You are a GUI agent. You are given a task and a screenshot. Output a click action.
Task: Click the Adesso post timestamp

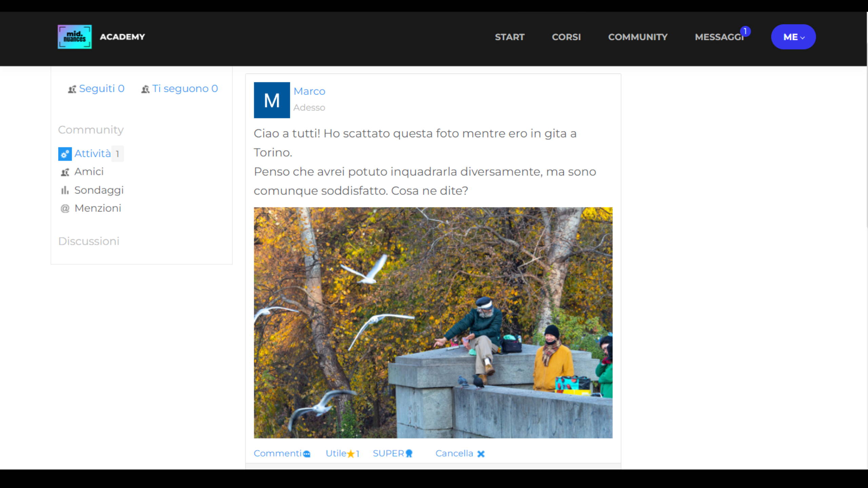[309, 107]
